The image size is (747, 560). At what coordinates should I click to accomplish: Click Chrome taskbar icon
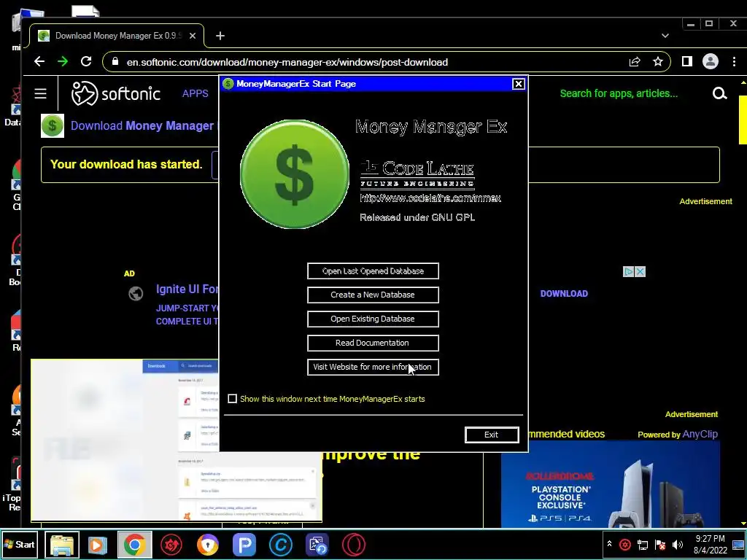[134, 545]
